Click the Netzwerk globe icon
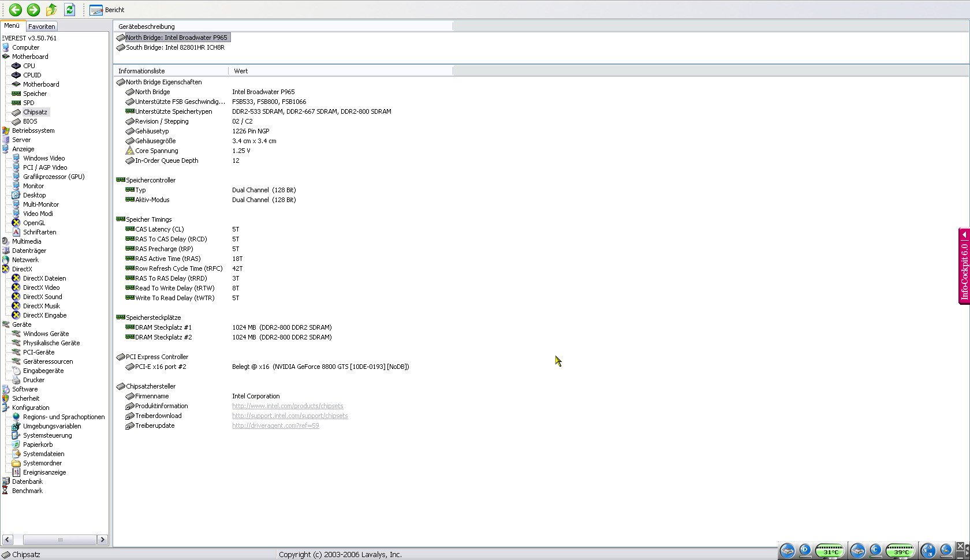The width and height of the screenshot is (970, 560). pos(6,260)
